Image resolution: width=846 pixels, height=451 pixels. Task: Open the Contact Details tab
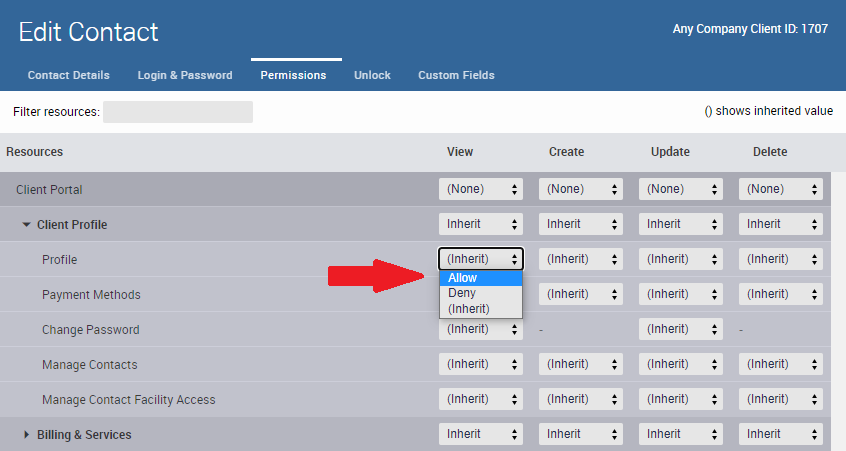pyautogui.click(x=69, y=75)
